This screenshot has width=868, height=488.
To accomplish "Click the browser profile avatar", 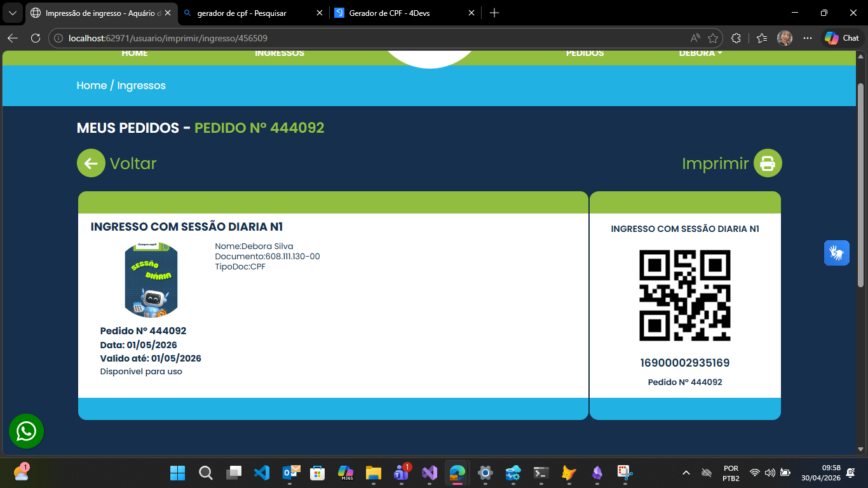I will [x=785, y=38].
